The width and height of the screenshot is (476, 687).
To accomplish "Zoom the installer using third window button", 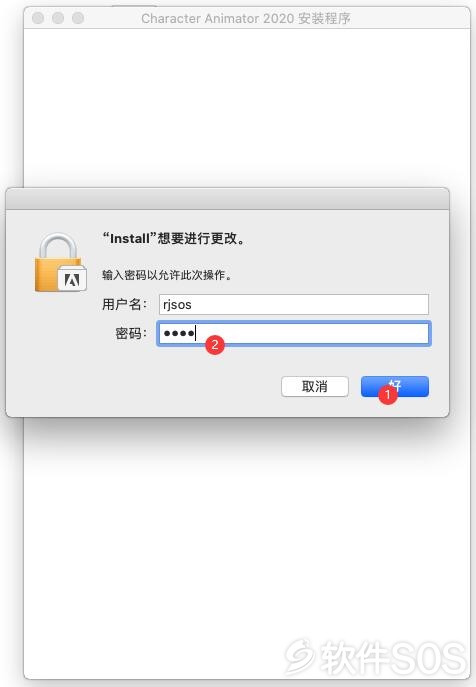I will (78, 18).
